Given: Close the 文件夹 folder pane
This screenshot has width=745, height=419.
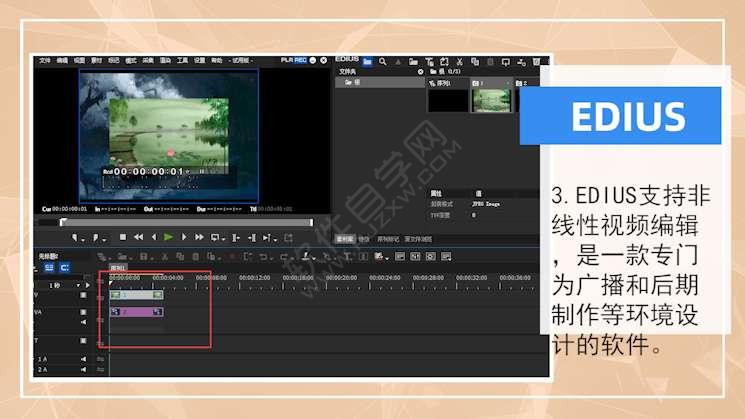Looking at the screenshot, I should click(x=420, y=72).
